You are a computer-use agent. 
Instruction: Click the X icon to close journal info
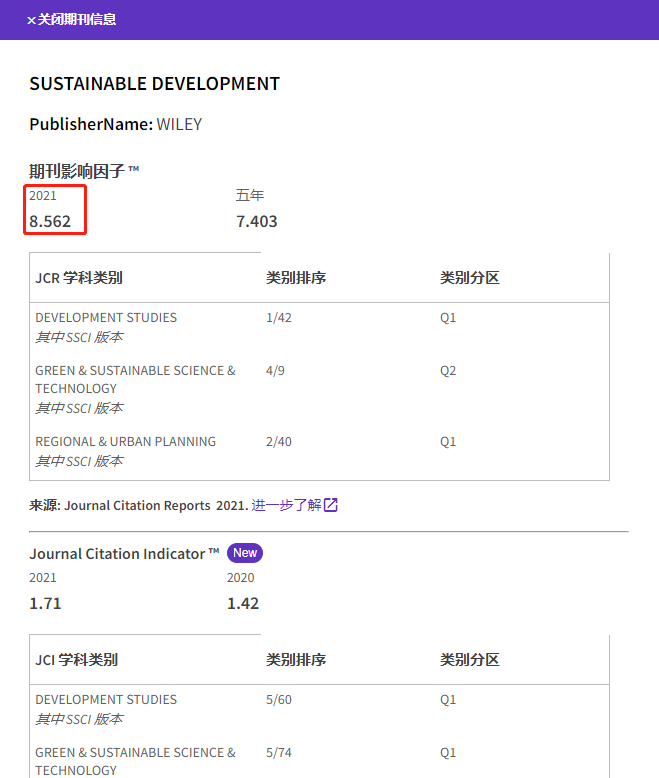tap(31, 20)
